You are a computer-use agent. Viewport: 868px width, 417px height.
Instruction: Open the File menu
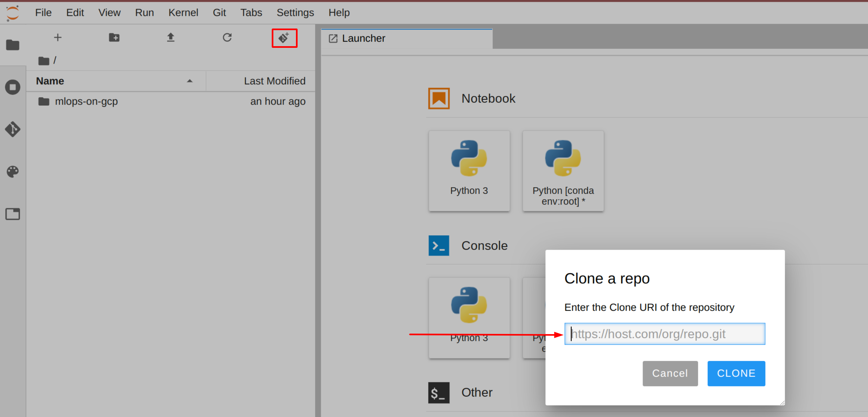pyautogui.click(x=44, y=12)
